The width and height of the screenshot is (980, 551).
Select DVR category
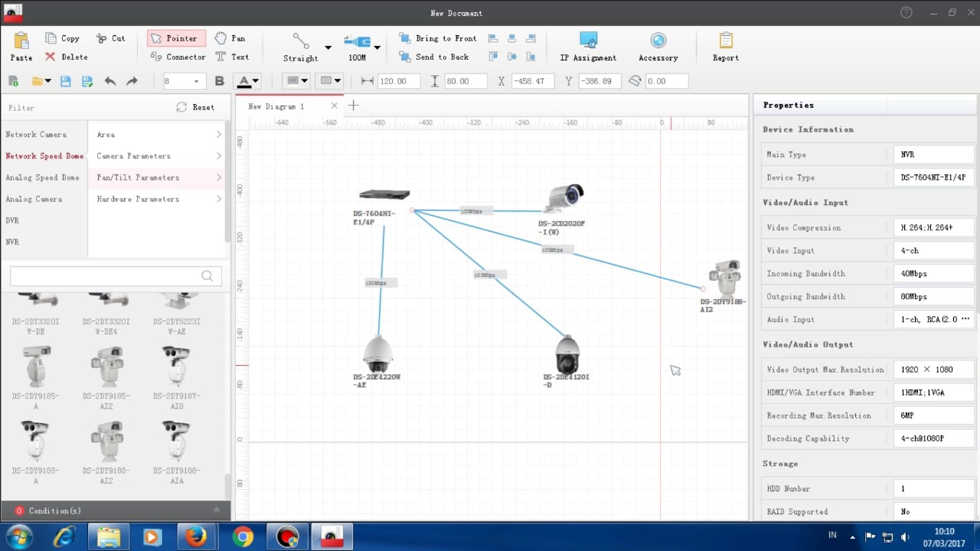(12, 220)
